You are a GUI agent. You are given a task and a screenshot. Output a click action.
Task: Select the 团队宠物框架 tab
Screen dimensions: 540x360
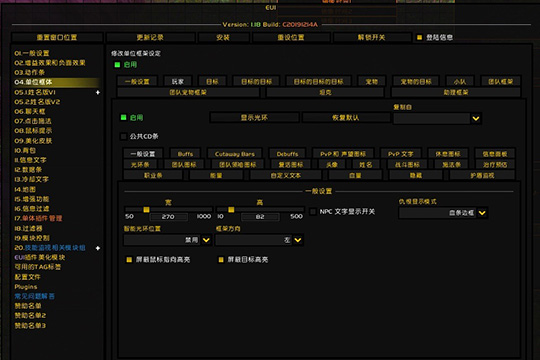pos(188,92)
